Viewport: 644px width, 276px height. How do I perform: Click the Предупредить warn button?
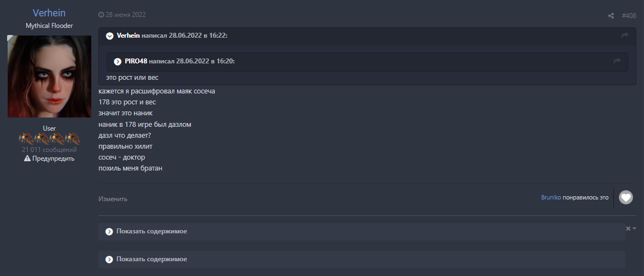point(53,158)
